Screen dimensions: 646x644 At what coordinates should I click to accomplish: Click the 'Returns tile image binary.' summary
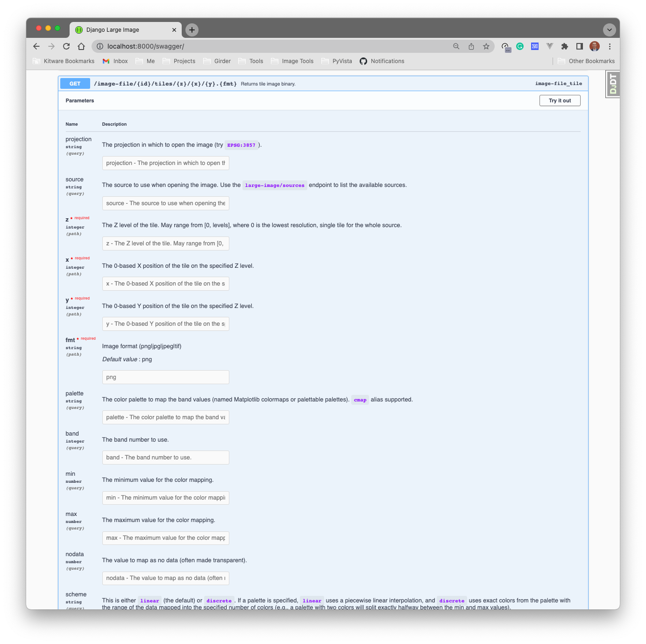[x=268, y=84]
